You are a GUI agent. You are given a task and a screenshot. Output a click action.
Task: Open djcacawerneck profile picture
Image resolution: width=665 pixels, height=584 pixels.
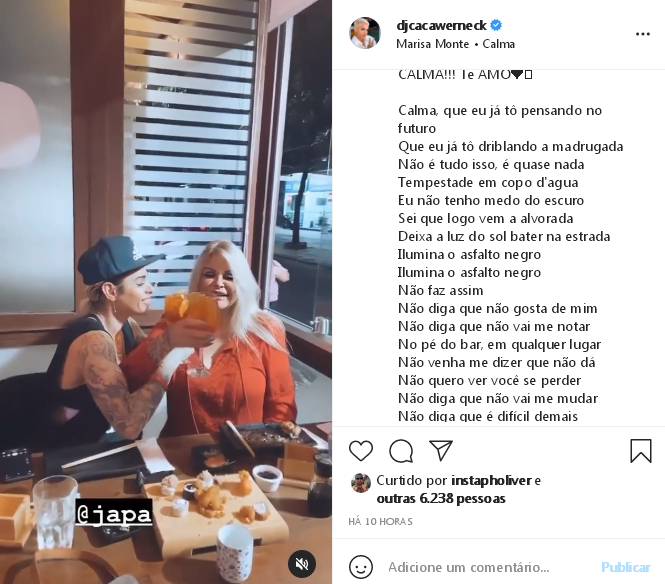click(x=365, y=33)
